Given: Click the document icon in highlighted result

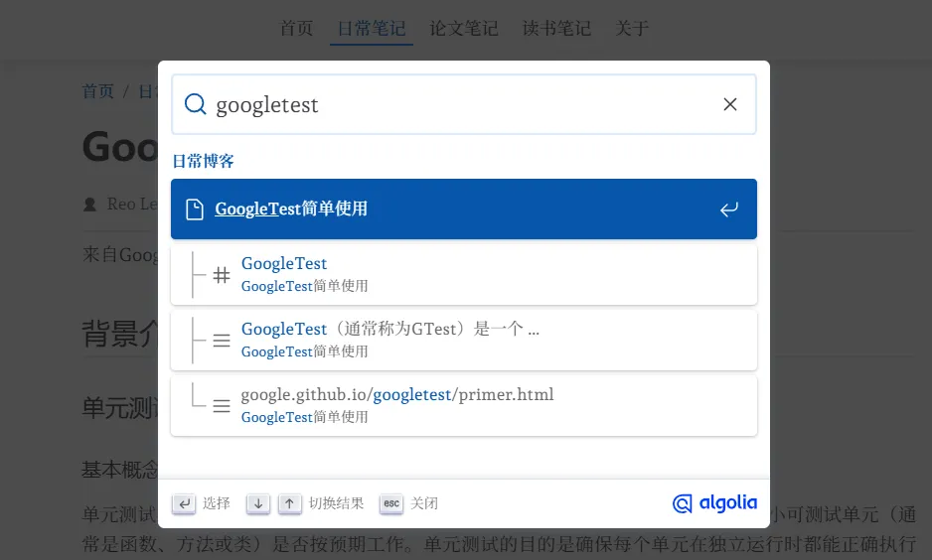Looking at the screenshot, I should click(195, 210).
